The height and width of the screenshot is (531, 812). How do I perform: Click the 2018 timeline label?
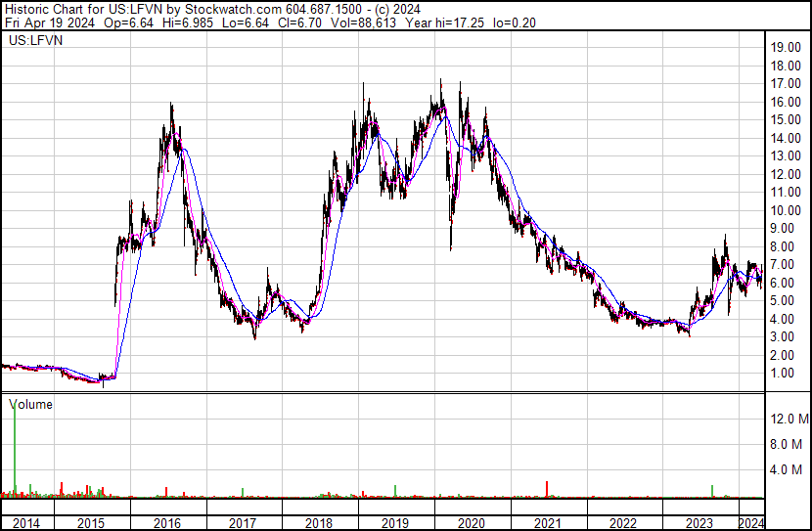[x=319, y=523]
